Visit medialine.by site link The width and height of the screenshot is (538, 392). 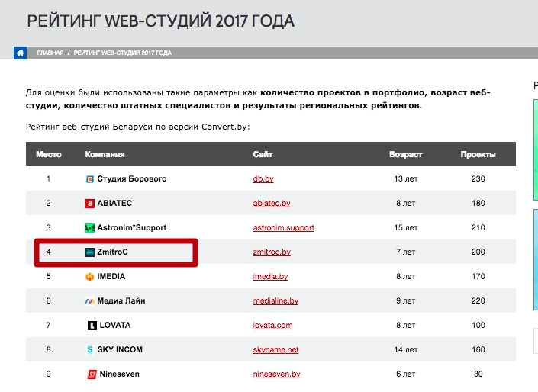pyautogui.click(x=275, y=300)
